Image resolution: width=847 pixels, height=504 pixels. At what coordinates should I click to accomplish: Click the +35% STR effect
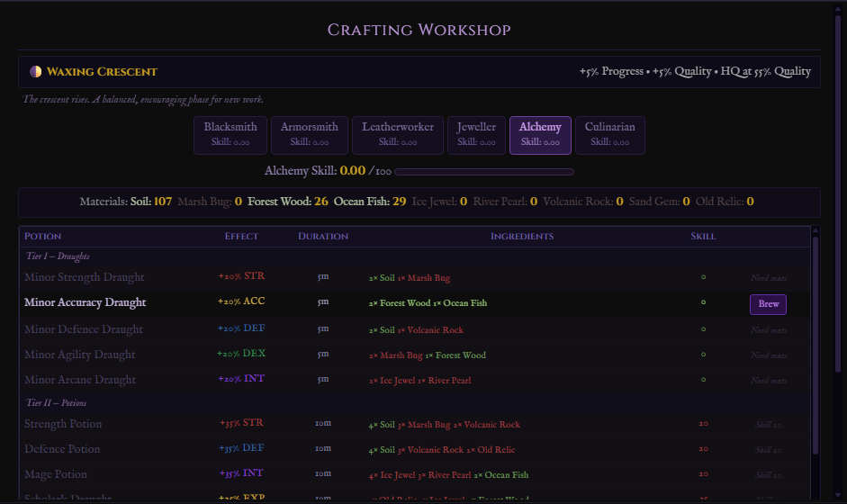pyautogui.click(x=241, y=422)
